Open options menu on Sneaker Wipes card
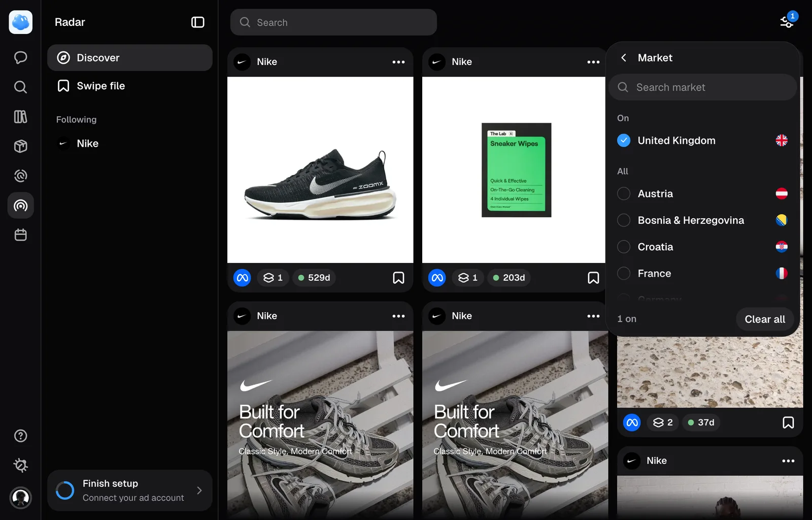The width and height of the screenshot is (812, 520). (593, 62)
